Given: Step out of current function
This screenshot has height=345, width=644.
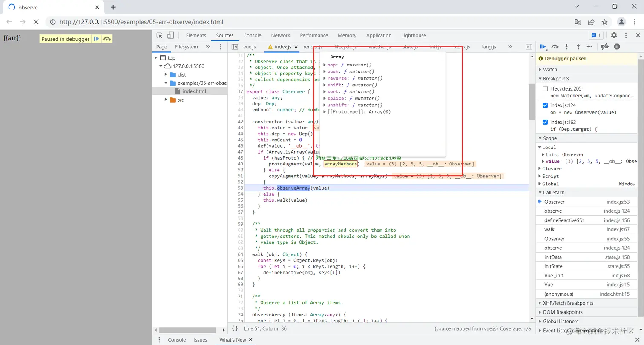Looking at the screenshot, I should coord(578,47).
